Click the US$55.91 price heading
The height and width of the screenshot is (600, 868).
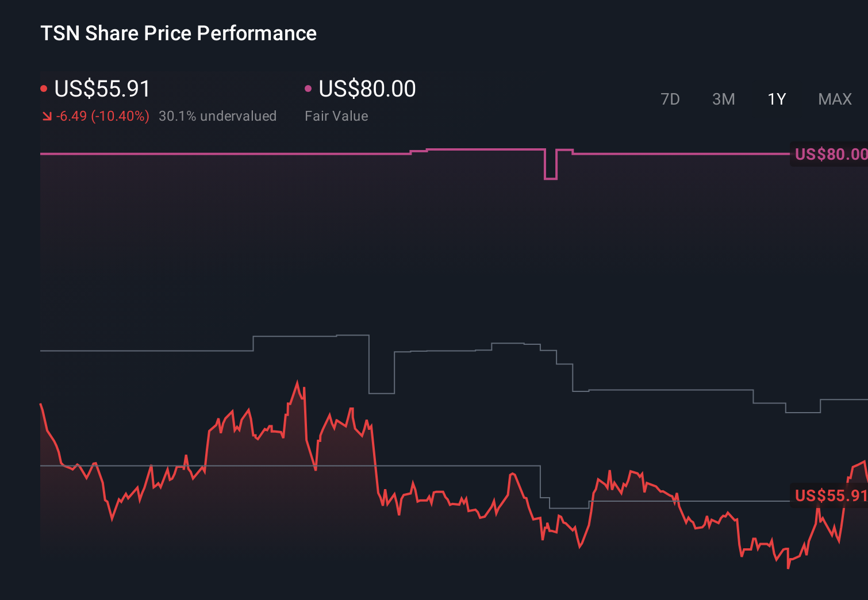102,89
